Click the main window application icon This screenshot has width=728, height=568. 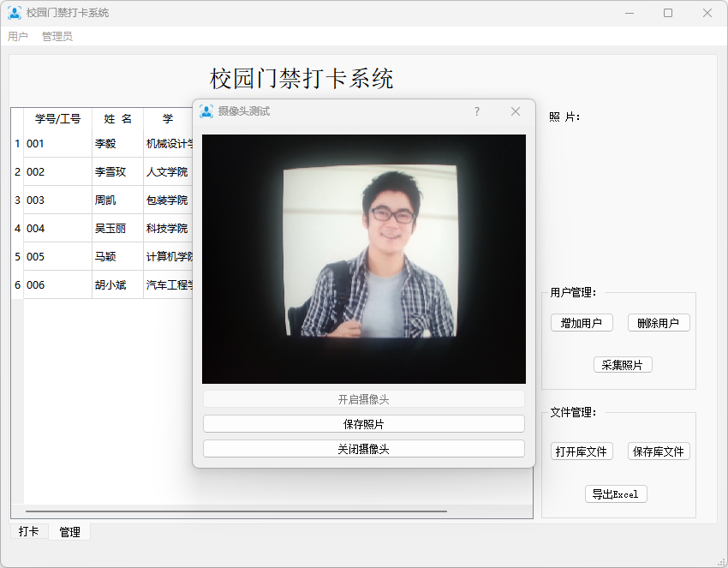(15, 13)
